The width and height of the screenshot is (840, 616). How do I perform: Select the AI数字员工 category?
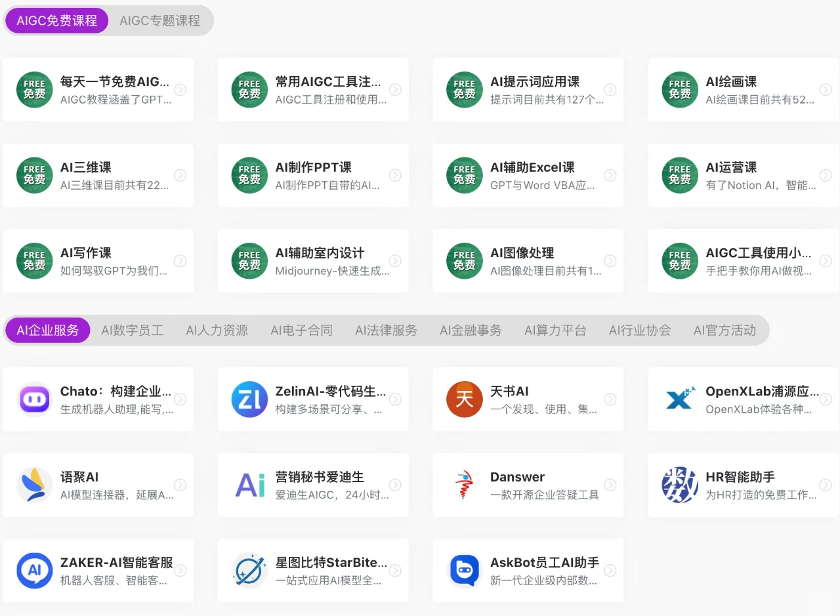coord(132,330)
